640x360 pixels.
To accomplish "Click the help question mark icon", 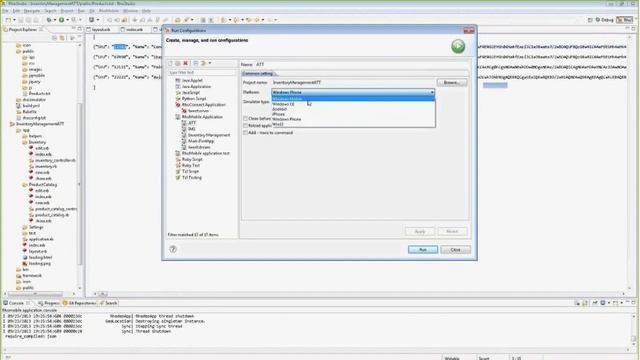I will [173, 249].
